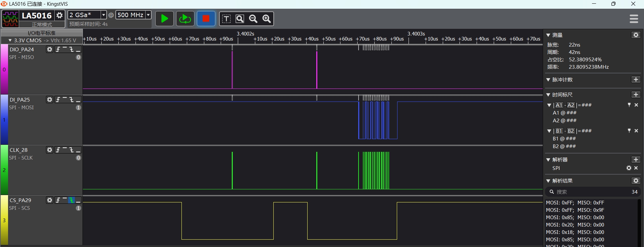
Task: Set low level trigger on DIO_PA24
Action: 78,49
